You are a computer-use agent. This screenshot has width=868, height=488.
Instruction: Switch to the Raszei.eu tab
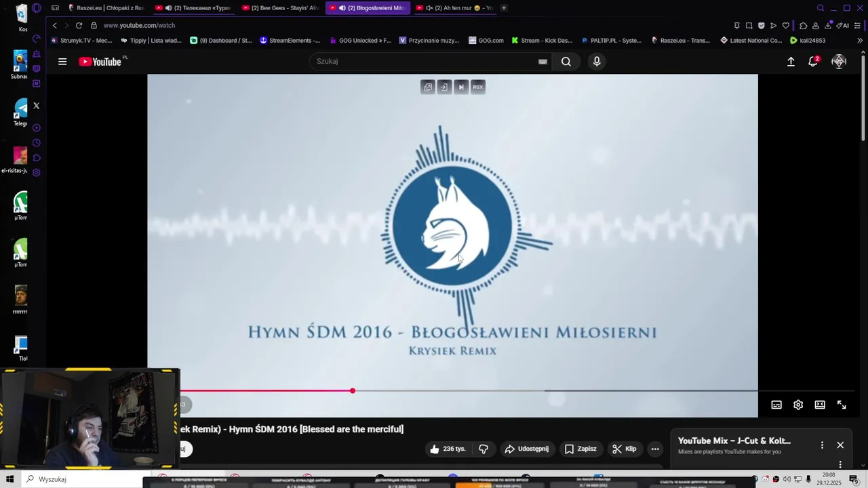106,8
